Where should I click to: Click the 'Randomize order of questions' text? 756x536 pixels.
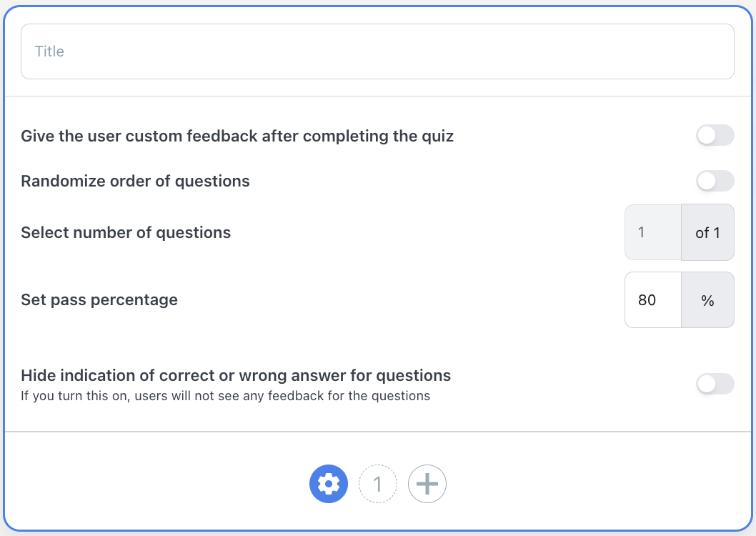click(x=136, y=181)
